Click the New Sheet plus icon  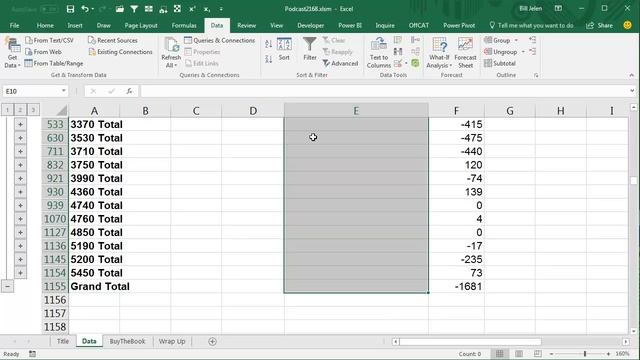212,341
